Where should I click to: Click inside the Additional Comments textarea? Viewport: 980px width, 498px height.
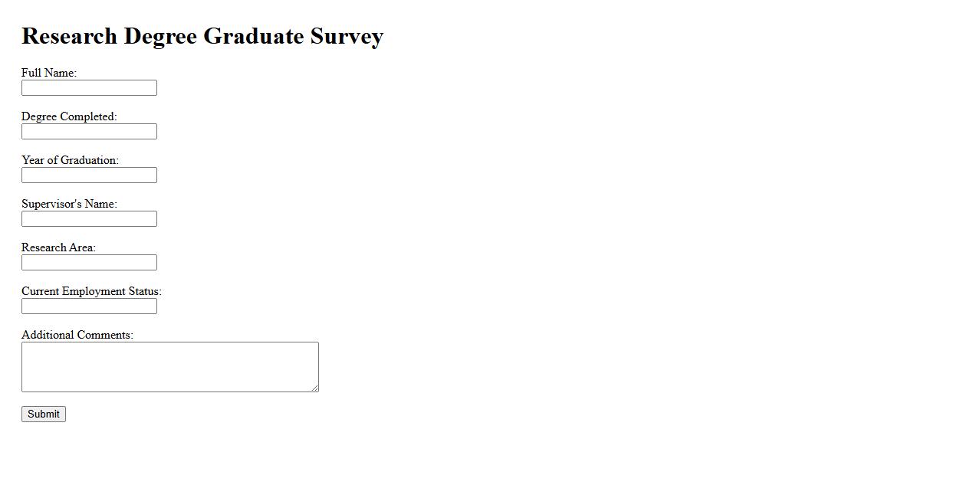[169, 367]
